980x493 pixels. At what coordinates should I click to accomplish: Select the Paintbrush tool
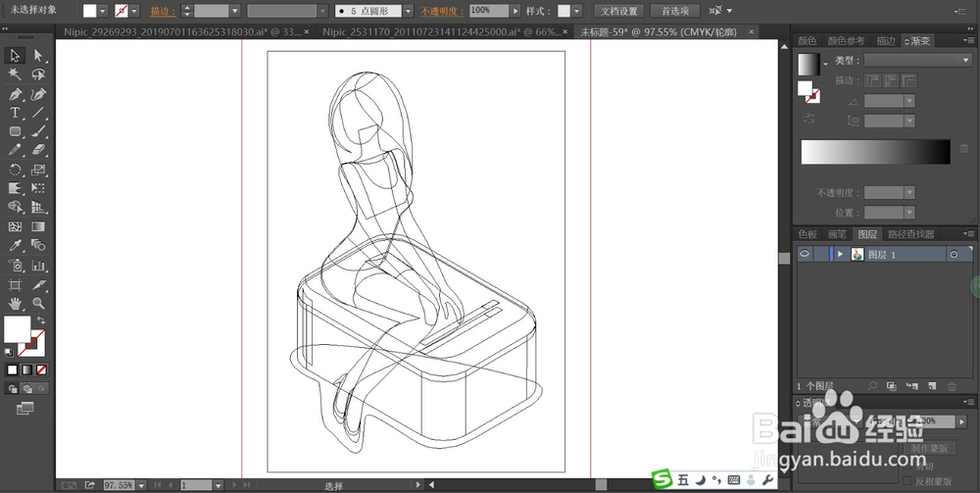(38, 132)
